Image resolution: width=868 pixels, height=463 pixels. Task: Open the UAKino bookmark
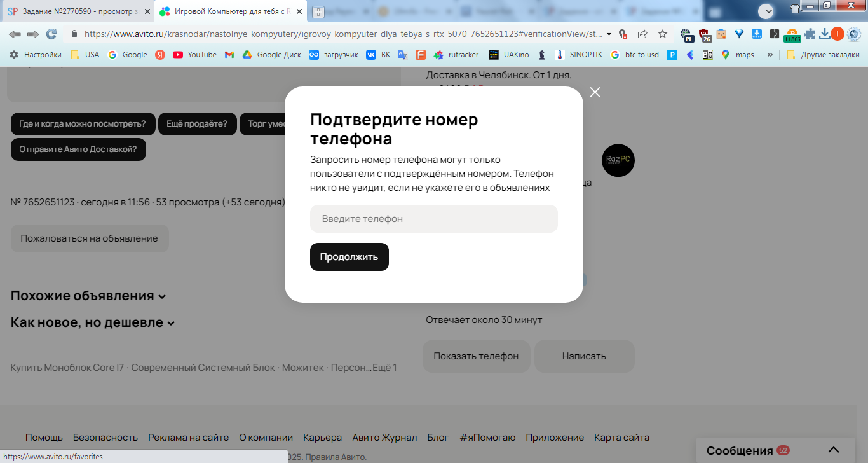click(x=508, y=55)
